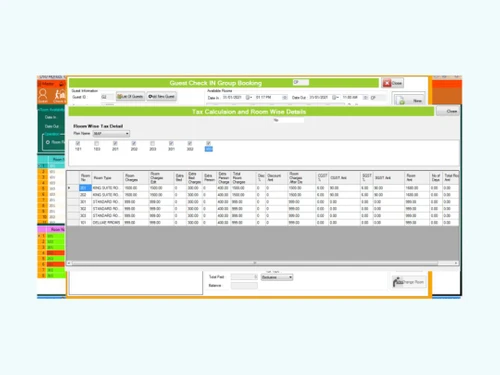Click the Change Room icon button
This screenshot has height=375, width=500.
pos(409,282)
